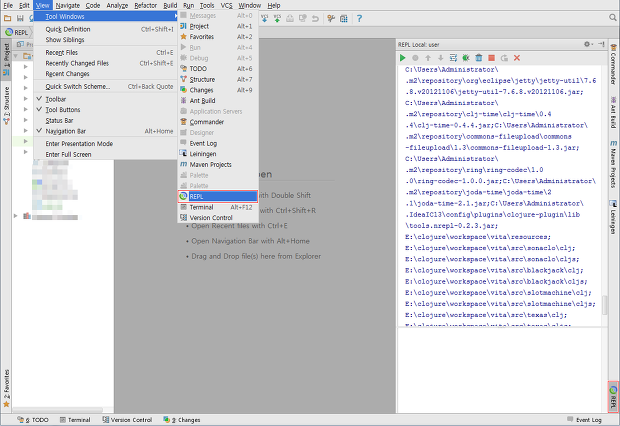Image resolution: width=620 pixels, height=426 pixels.
Task: Open the Project tool window side tab
Action: click(6, 59)
